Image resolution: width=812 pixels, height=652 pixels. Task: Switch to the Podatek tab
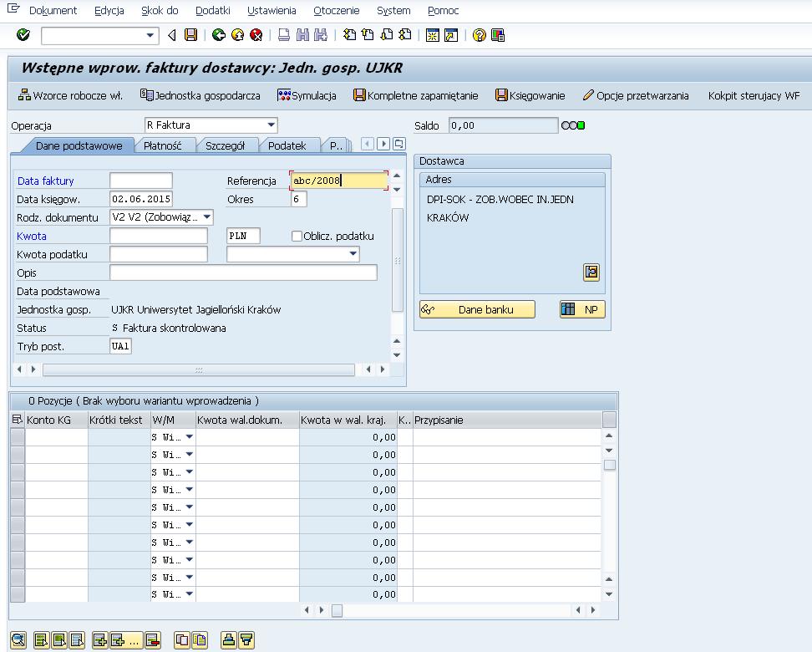(x=287, y=145)
